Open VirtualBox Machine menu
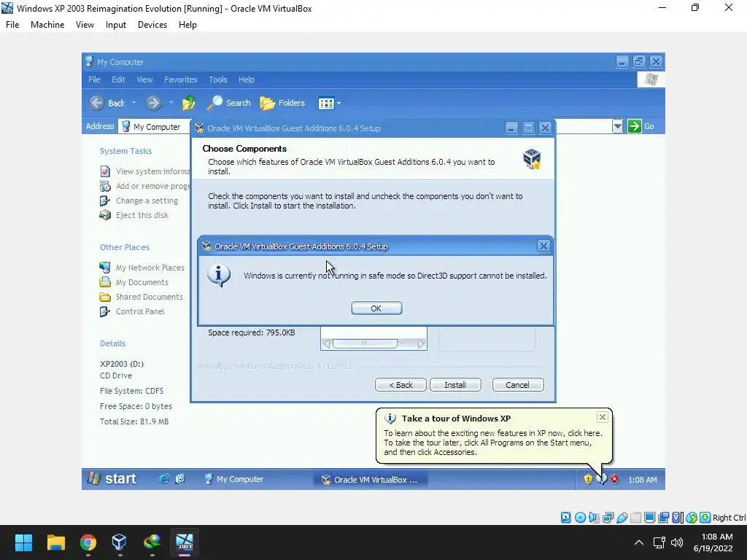 pos(47,25)
